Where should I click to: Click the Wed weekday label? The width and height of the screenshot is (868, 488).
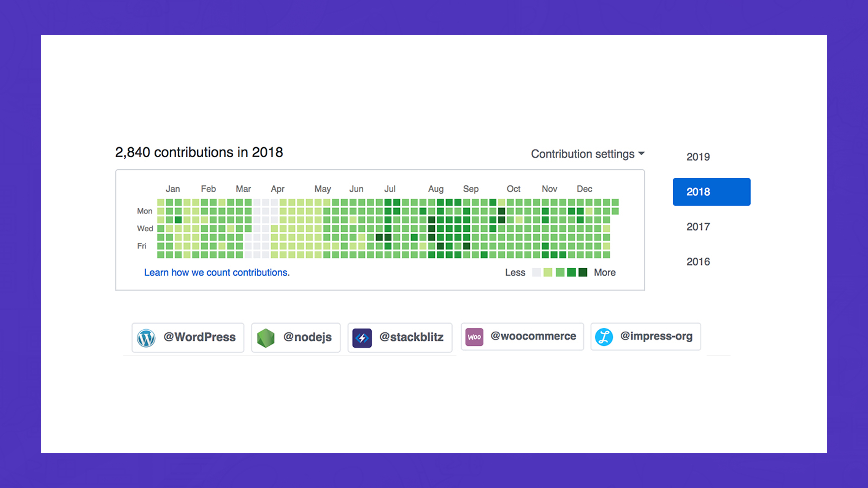coord(145,229)
